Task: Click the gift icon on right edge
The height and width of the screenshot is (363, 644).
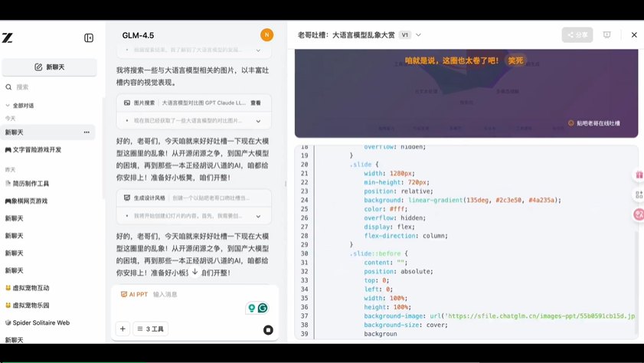Action: 639,175
